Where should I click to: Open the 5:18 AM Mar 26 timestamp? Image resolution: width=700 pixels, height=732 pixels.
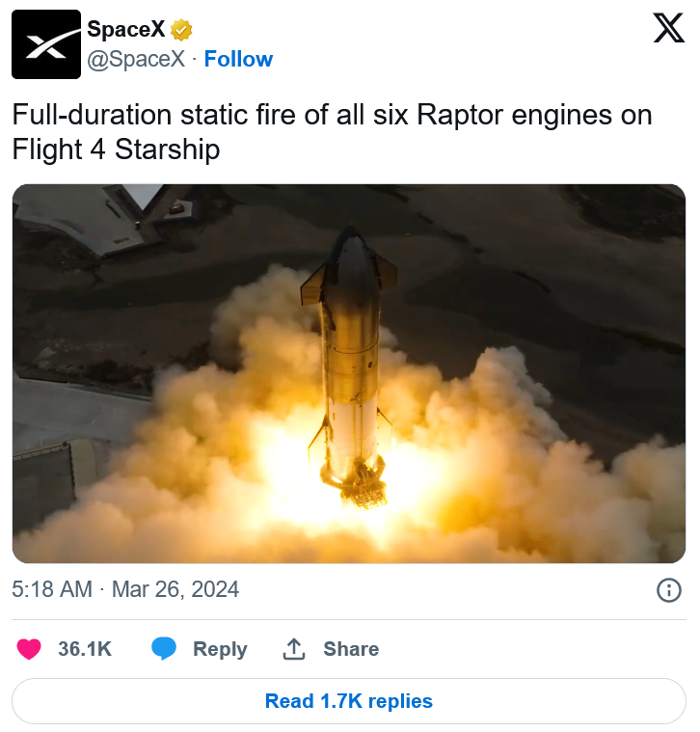(x=125, y=589)
